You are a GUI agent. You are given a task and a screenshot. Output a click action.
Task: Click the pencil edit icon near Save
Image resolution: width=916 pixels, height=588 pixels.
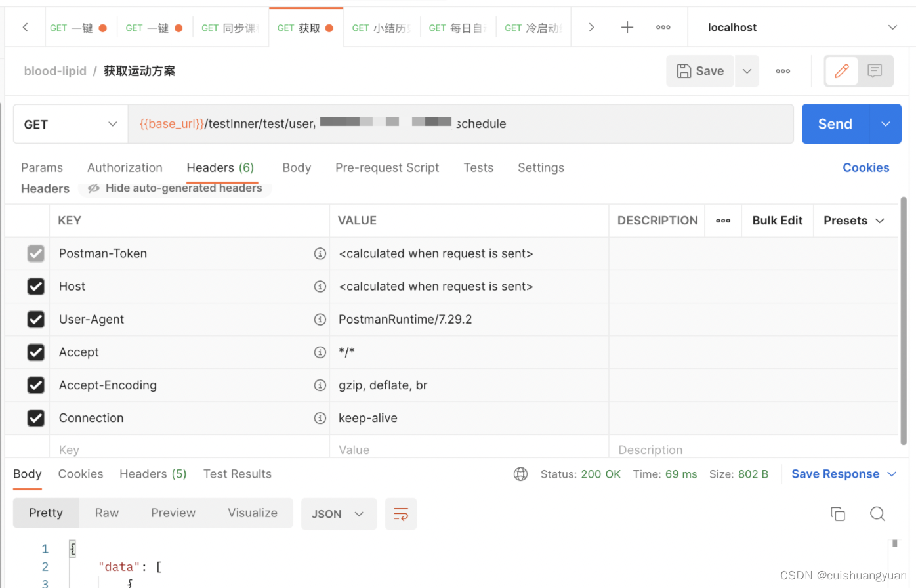pyautogui.click(x=841, y=71)
